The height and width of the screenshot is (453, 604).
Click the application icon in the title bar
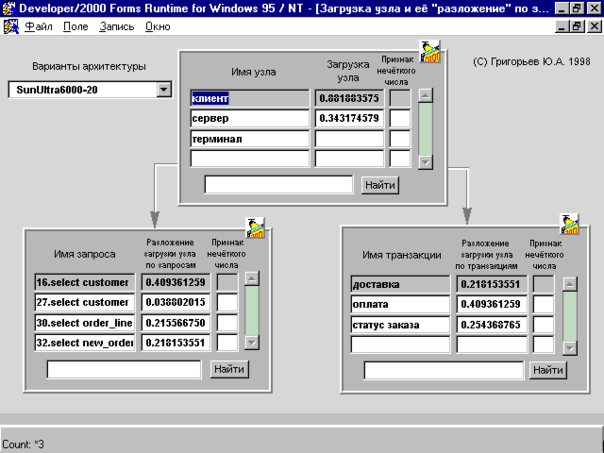(x=8, y=8)
